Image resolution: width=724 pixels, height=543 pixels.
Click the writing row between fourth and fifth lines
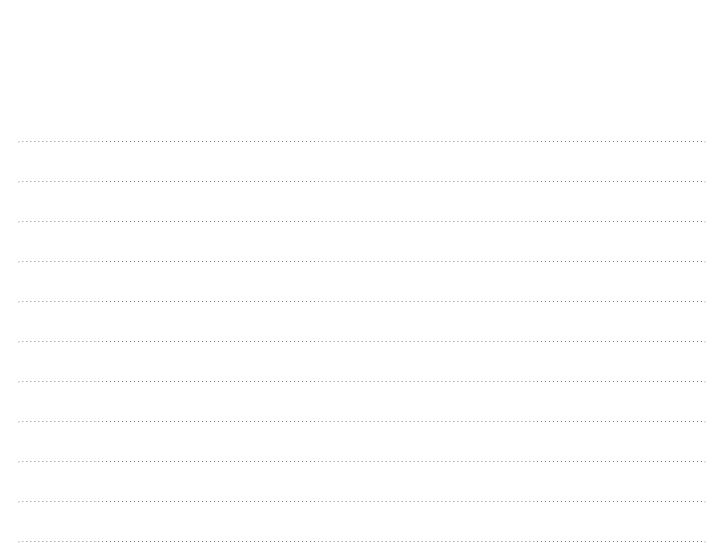coord(362,282)
